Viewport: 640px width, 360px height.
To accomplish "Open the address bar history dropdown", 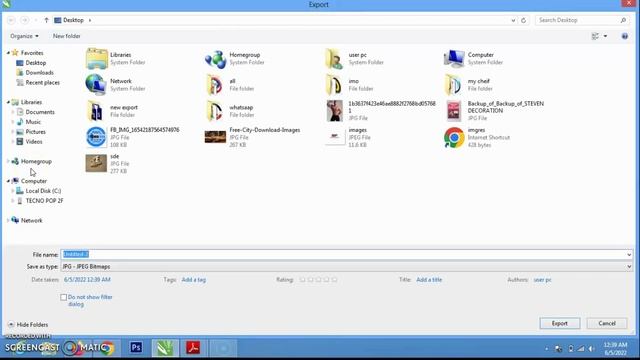I will pyautogui.click(x=513, y=20).
